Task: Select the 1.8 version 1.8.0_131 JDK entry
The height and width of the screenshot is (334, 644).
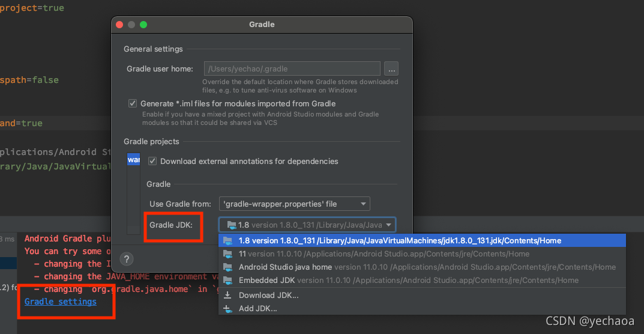Action: coord(422,241)
